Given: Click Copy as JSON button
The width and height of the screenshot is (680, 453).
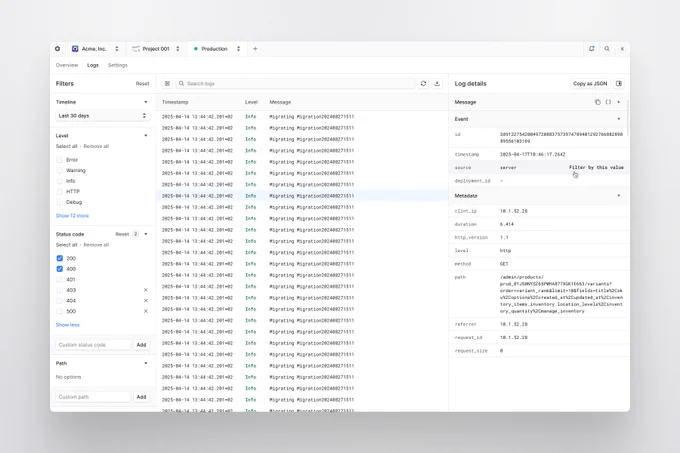Looking at the screenshot, I should click(590, 84).
